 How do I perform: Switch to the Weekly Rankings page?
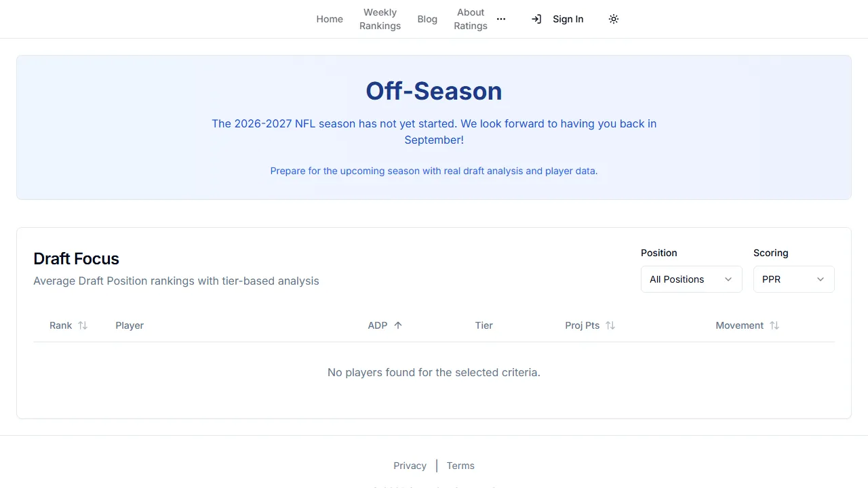point(380,19)
